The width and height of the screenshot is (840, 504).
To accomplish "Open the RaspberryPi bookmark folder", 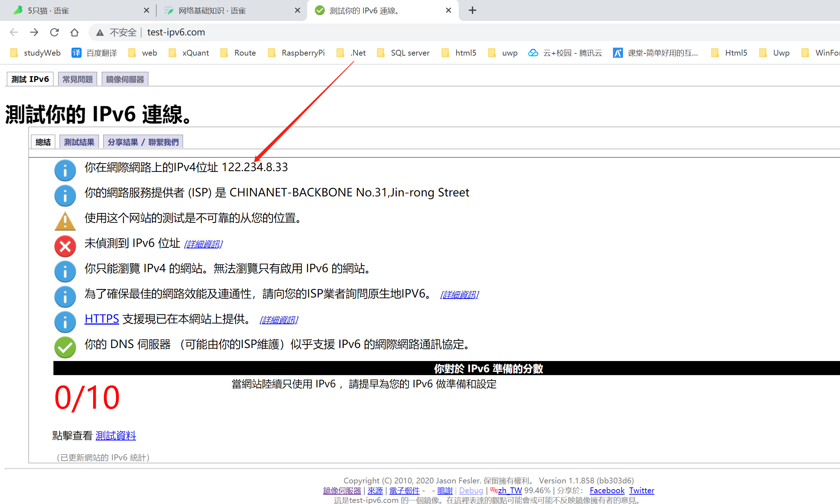I will 296,53.
